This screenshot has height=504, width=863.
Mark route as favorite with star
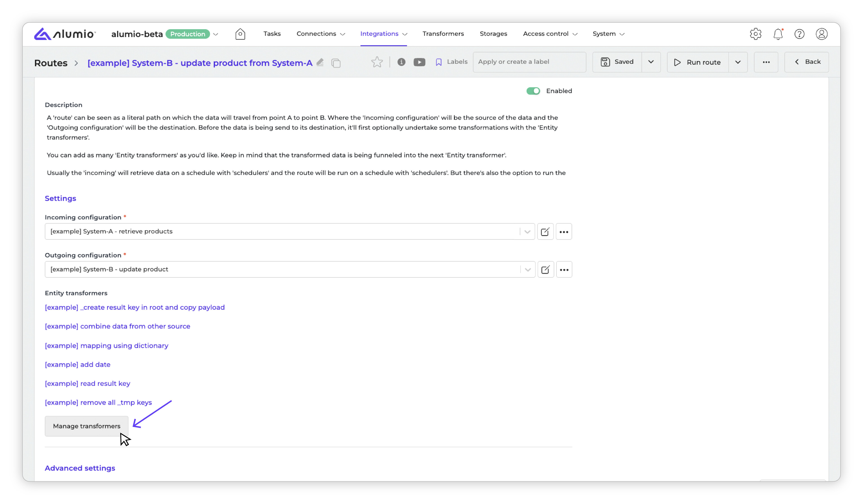tap(377, 62)
